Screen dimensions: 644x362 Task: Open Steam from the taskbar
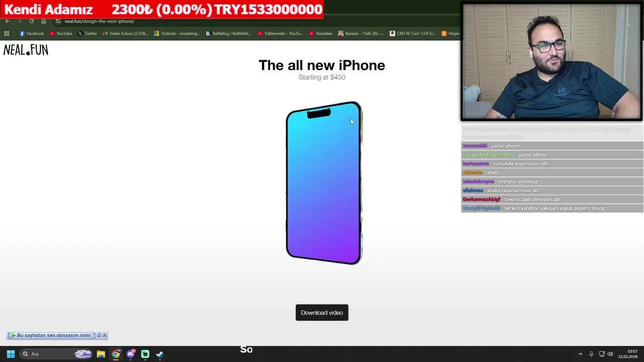(x=159, y=354)
